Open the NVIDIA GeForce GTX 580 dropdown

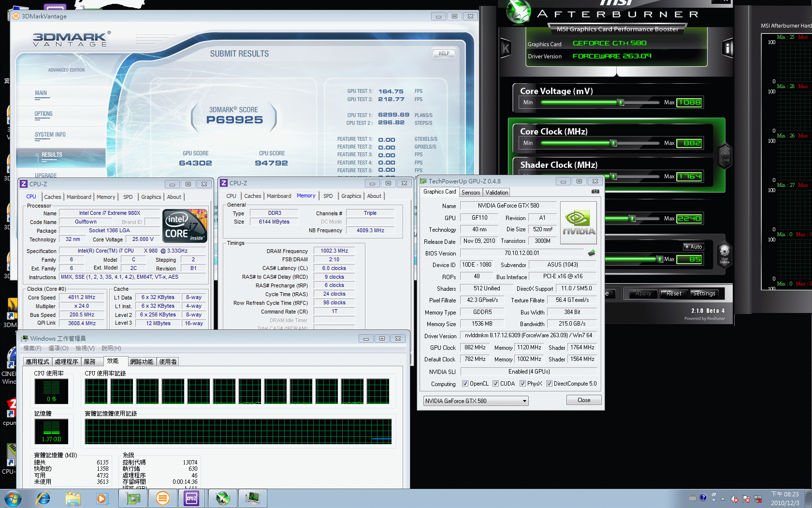click(476, 401)
